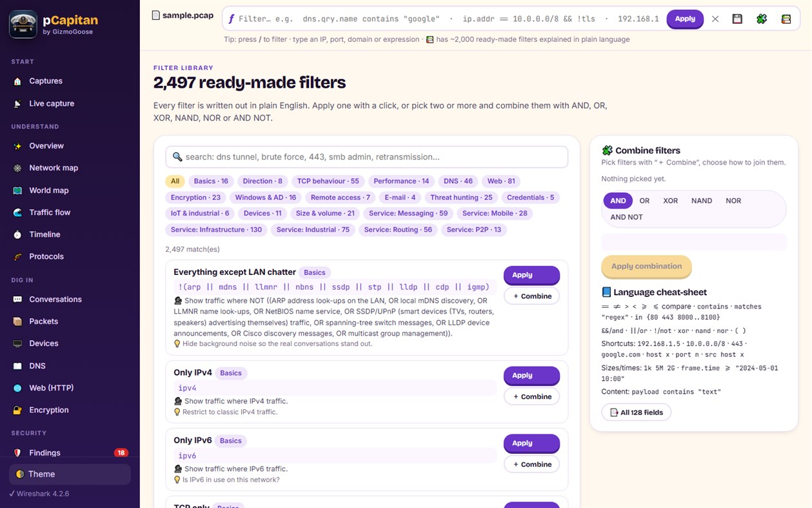Click the Live capture satellite icon
Image resolution: width=812 pixels, height=508 pixels.
pyautogui.click(x=17, y=104)
